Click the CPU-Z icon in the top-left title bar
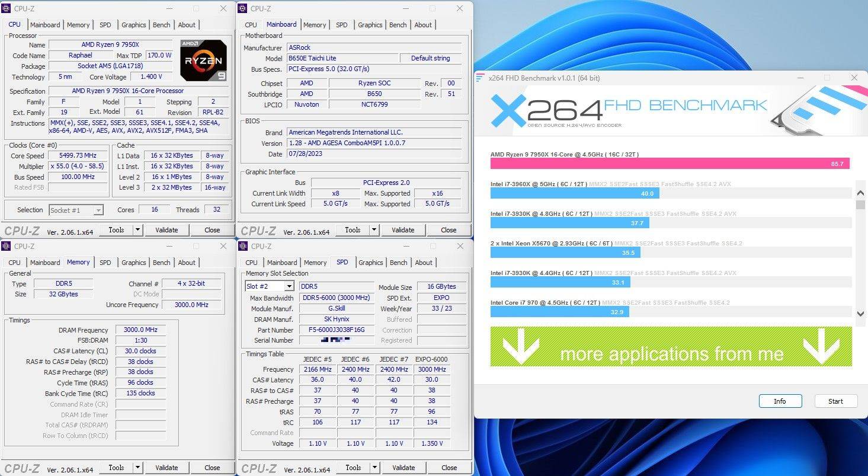This screenshot has width=868, height=476. pyautogui.click(x=6, y=8)
